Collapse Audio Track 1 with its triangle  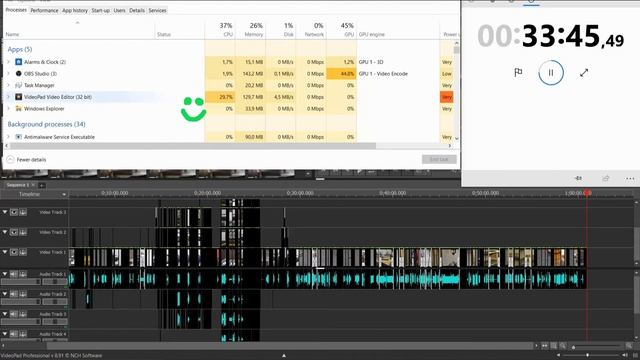[5, 274]
